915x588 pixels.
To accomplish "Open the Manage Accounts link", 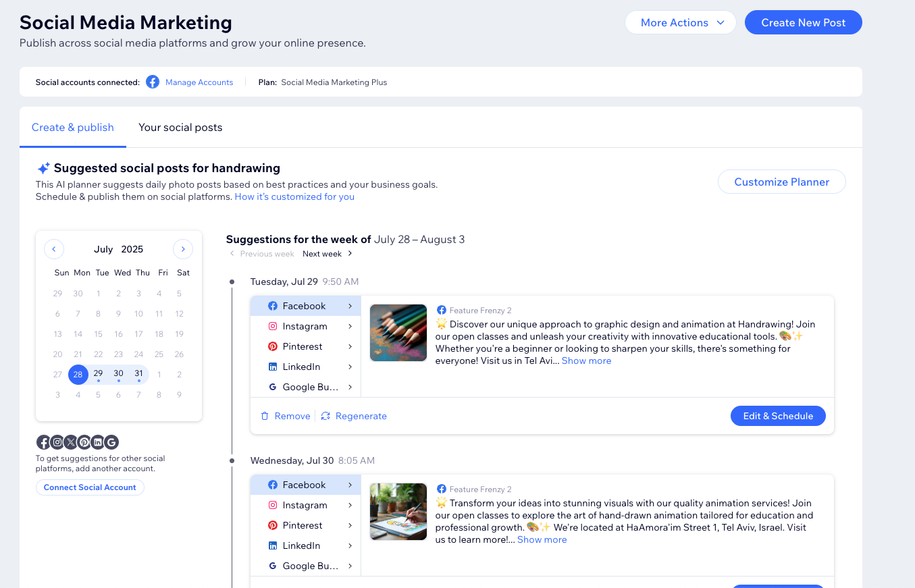I will pos(199,82).
